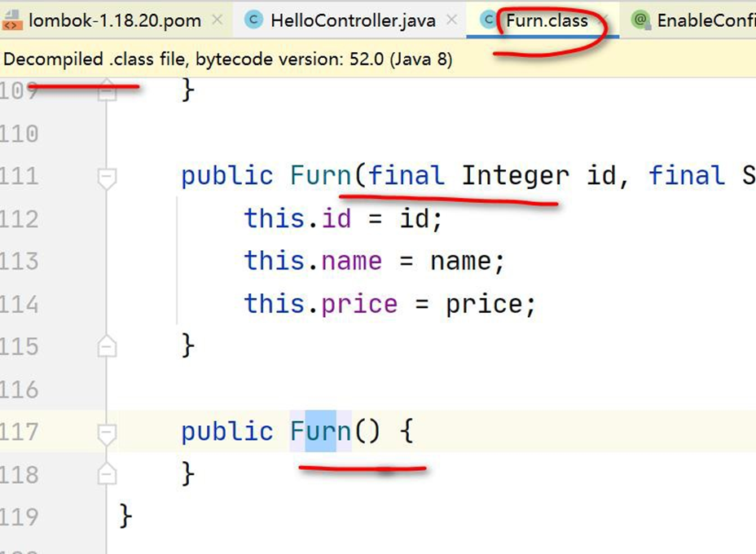Click the EnableConfig annotation icon

(x=641, y=20)
